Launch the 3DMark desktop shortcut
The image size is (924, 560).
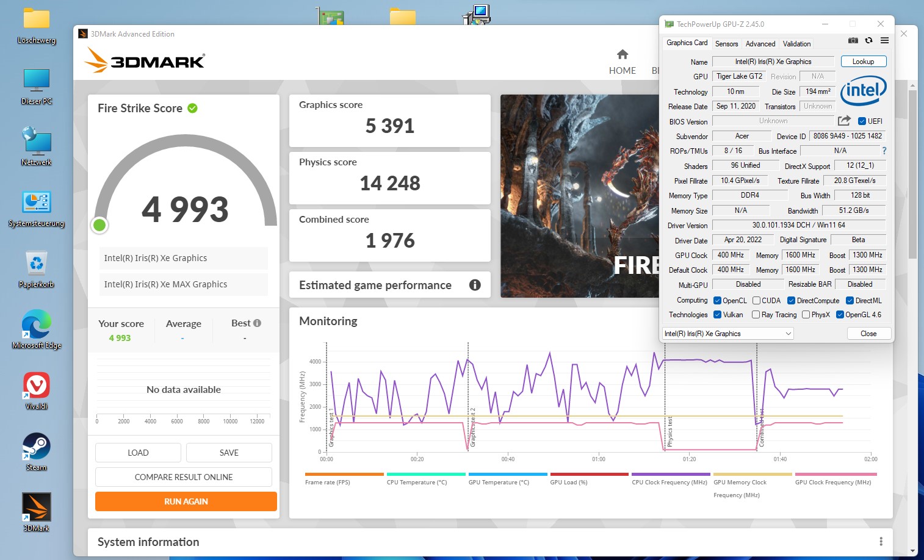click(37, 512)
